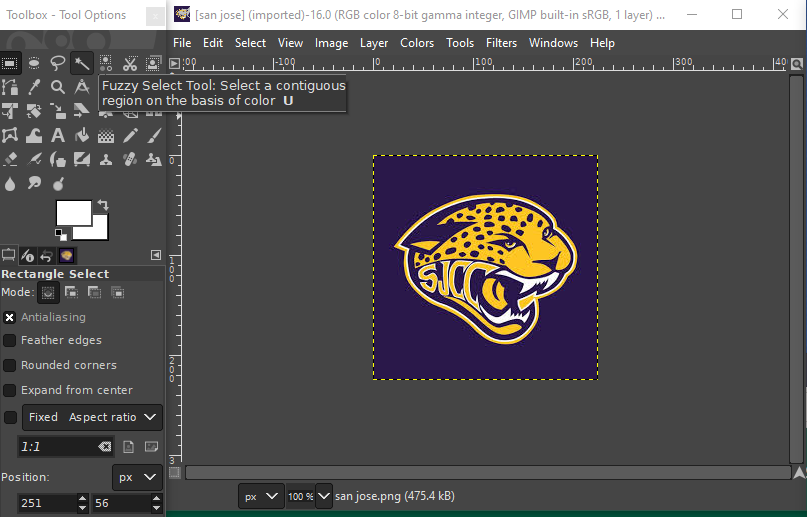Screen dimensions: 807x517
Task: Select the Shear tool
Action: click(x=82, y=111)
